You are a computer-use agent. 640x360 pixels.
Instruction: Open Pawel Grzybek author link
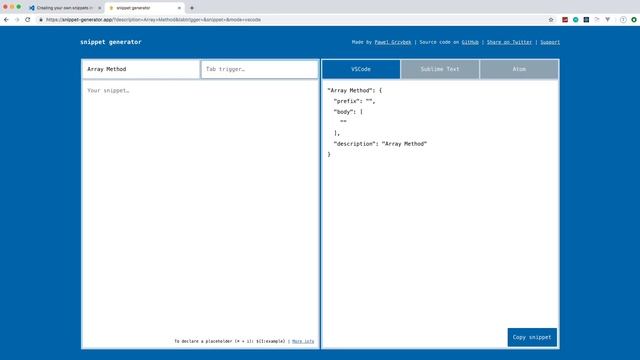[x=393, y=42]
